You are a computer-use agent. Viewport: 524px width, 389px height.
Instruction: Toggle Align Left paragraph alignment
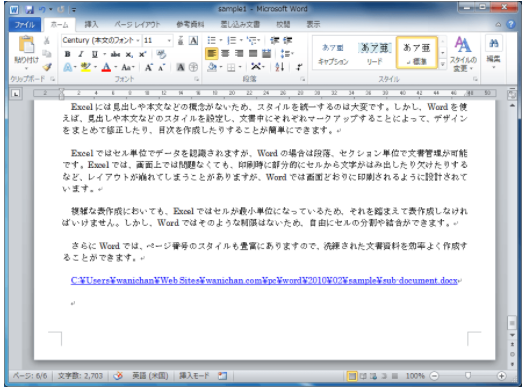(x=212, y=53)
